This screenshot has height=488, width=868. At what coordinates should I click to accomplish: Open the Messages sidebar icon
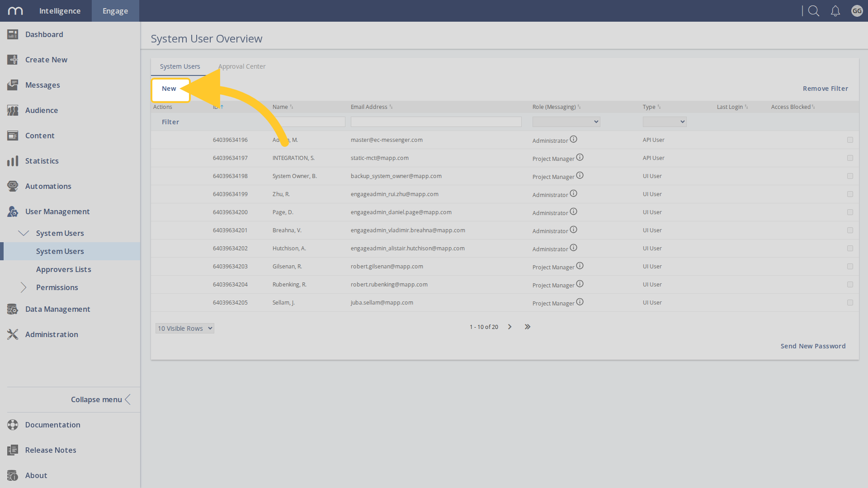pos(13,85)
